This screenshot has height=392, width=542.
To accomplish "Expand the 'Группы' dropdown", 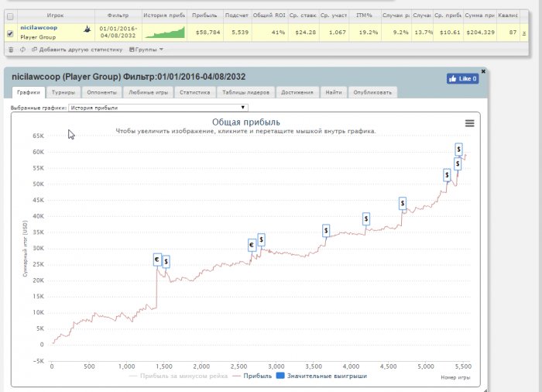I will 147,49.
